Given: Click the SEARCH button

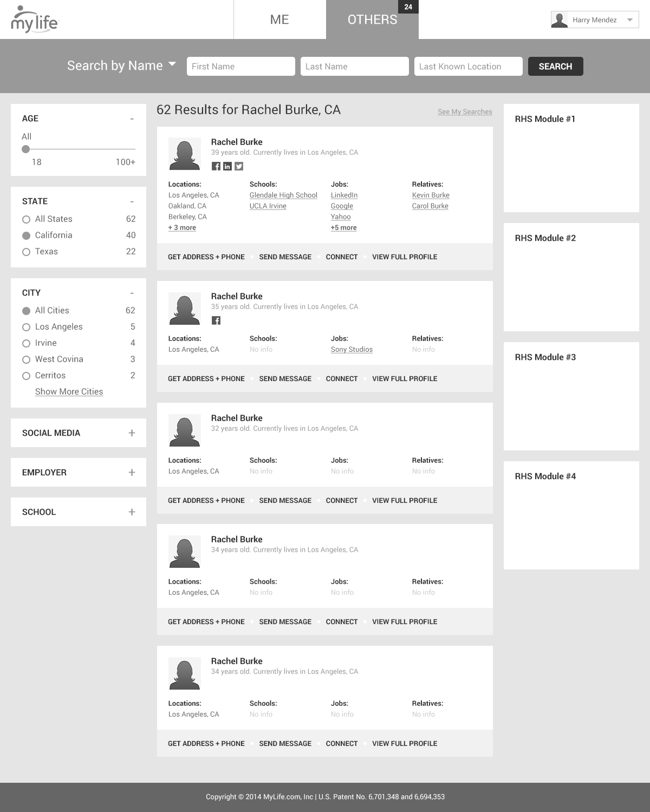Looking at the screenshot, I should (555, 66).
